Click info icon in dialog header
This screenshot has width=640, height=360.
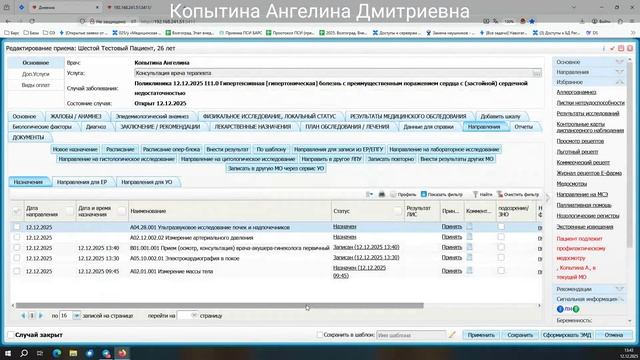[603, 48]
